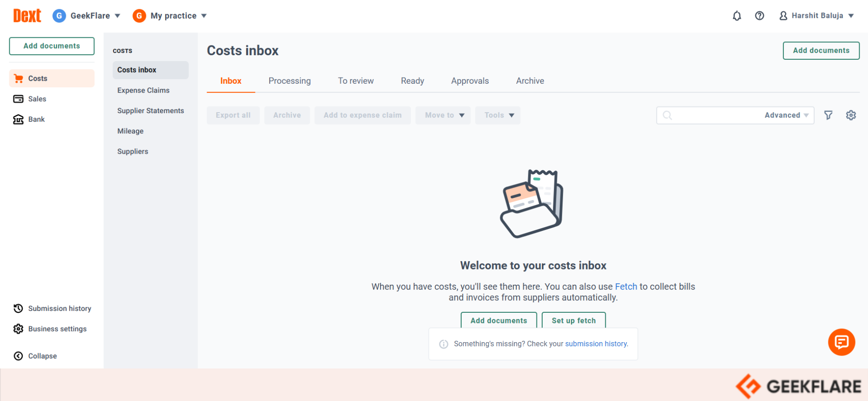
Task: Go to Bank section in sidebar
Action: click(36, 119)
